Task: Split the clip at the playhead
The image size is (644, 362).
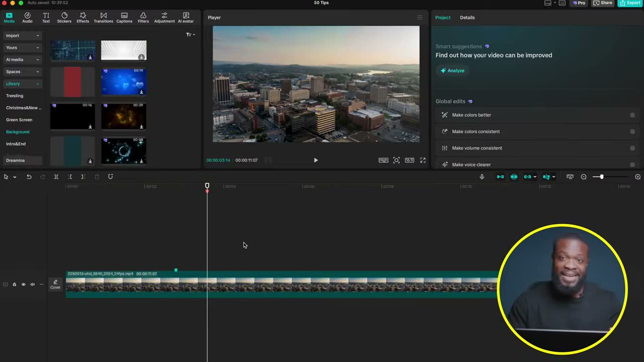Action: coord(56,177)
